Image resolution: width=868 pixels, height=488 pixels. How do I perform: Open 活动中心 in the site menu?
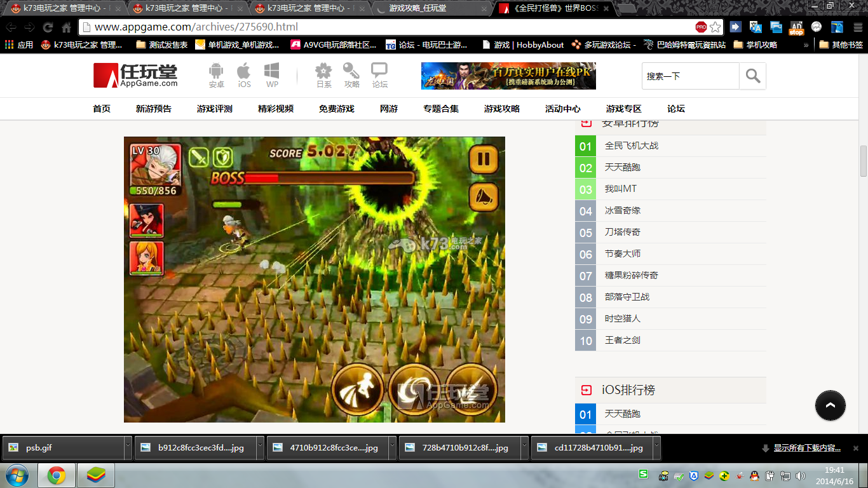pos(563,109)
